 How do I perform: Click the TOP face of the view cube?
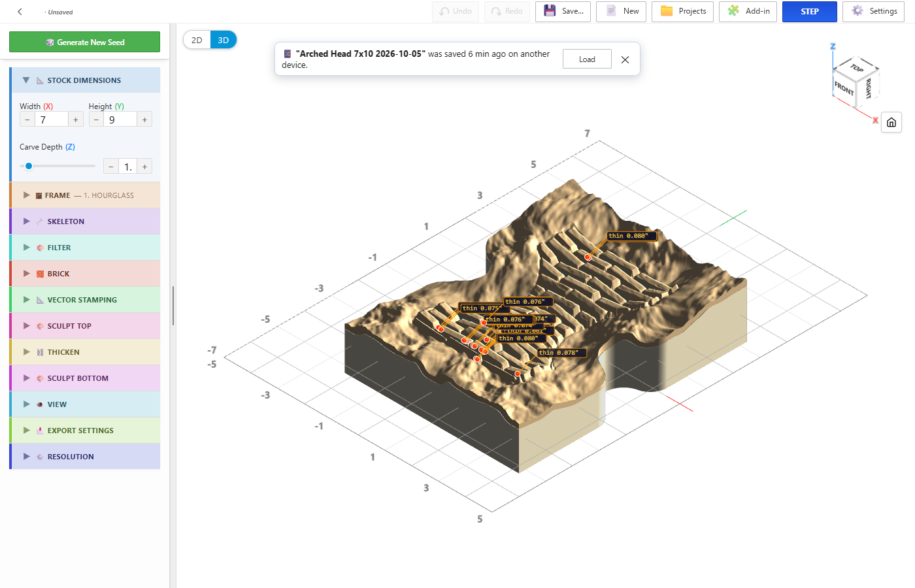click(x=857, y=67)
